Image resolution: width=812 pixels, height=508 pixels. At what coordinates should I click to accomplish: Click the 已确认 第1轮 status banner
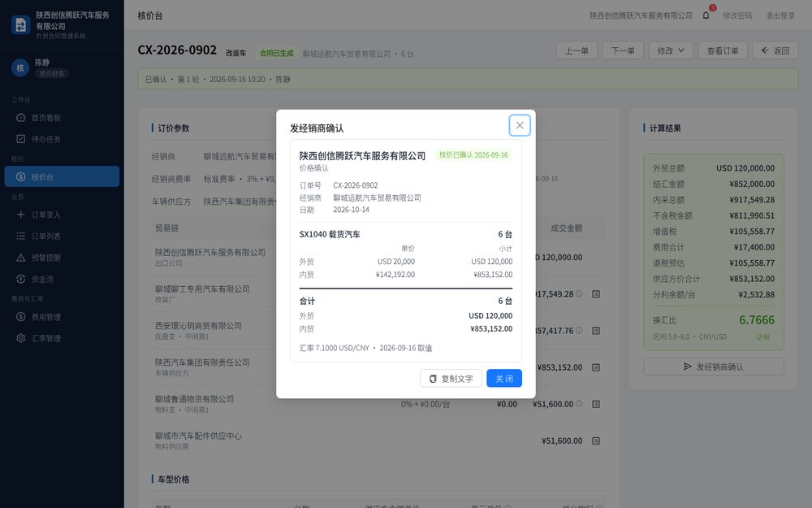pos(468,80)
